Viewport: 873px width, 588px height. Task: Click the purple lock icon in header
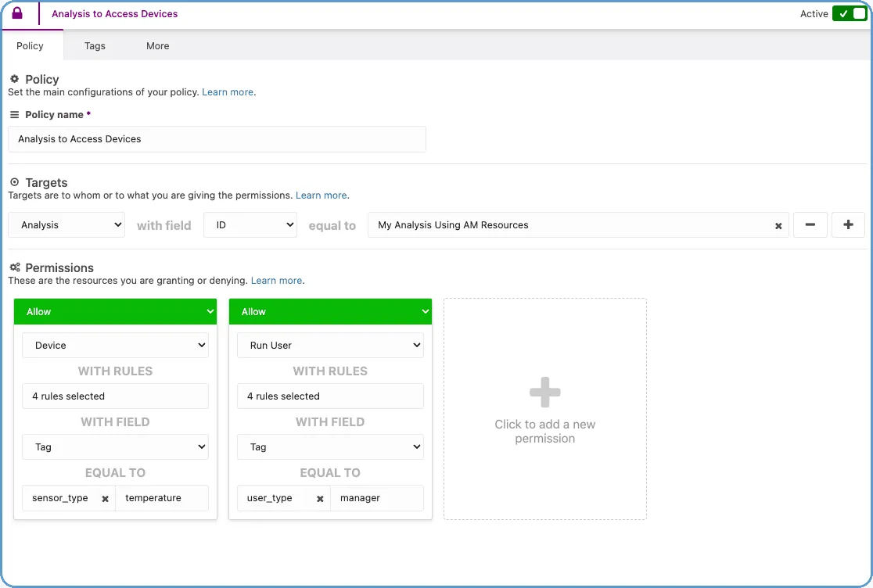(x=17, y=14)
